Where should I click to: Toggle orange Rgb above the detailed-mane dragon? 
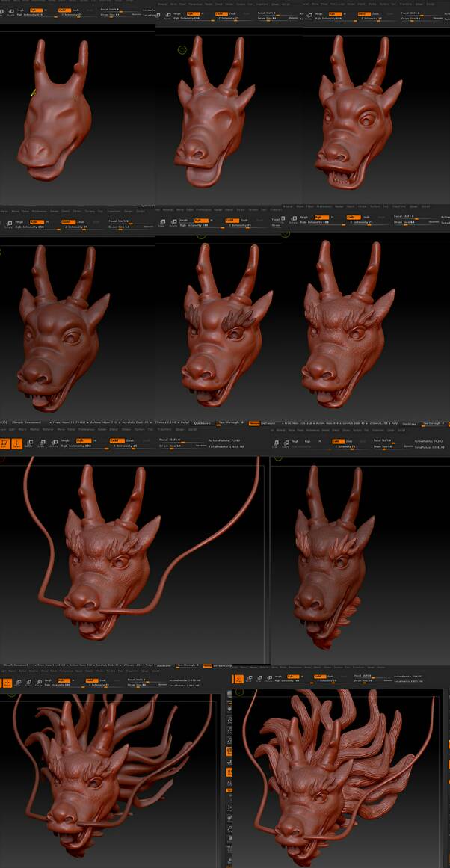[293, 677]
